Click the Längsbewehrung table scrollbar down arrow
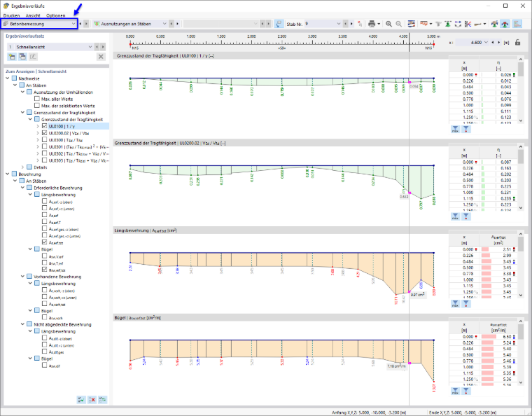 [521, 296]
